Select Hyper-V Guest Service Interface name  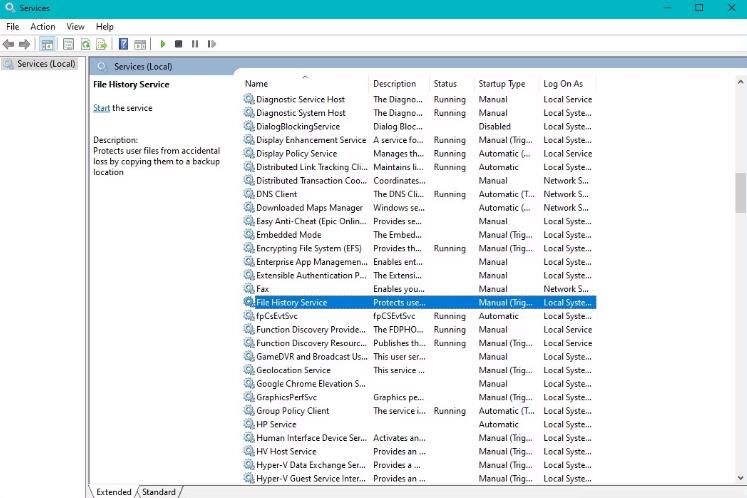pos(311,478)
